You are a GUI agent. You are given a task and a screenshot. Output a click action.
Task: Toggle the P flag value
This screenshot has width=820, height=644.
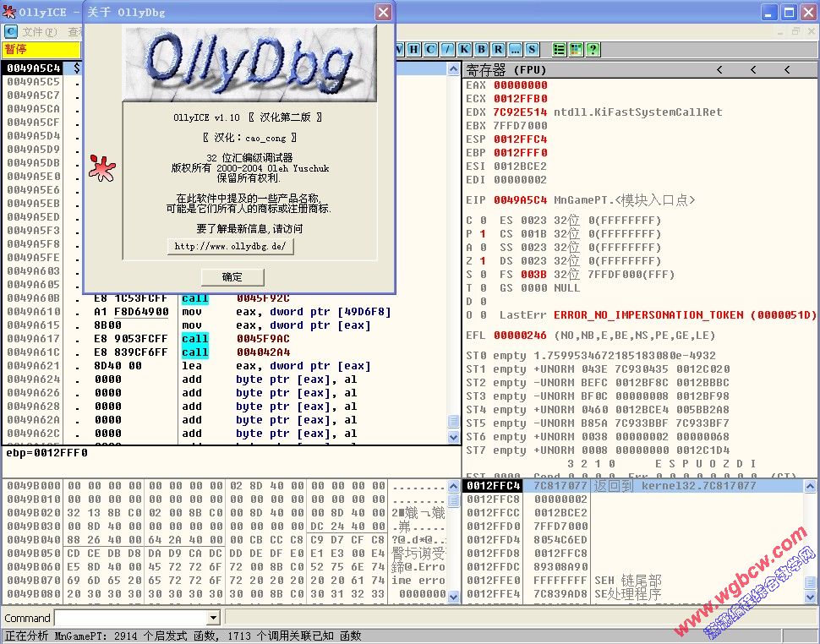click(x=483, y=233)
